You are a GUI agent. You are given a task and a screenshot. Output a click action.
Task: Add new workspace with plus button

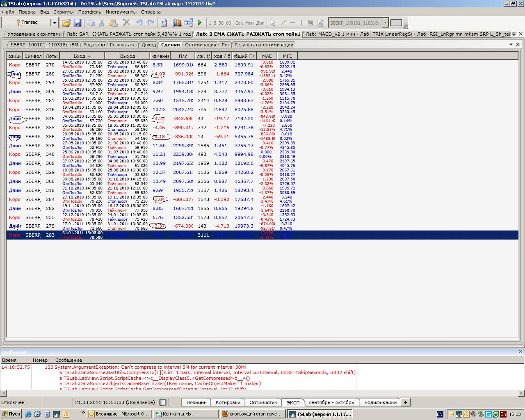(405, 402)
